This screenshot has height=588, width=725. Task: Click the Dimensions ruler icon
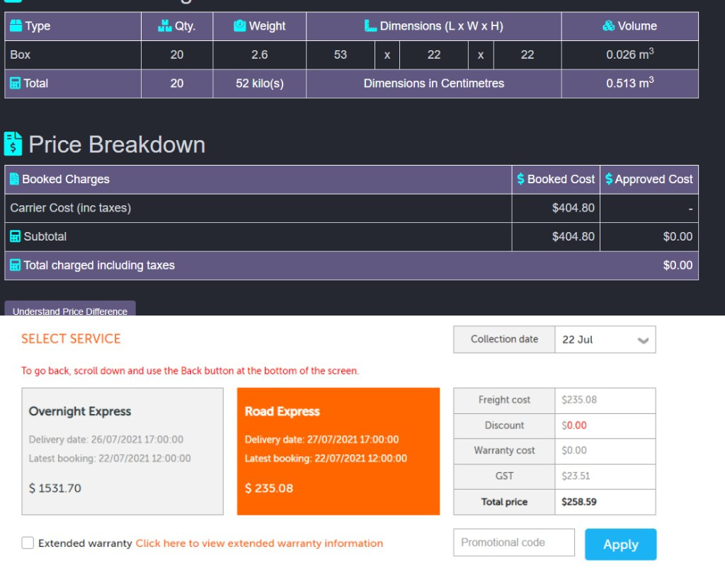click(x=370, y=26)
